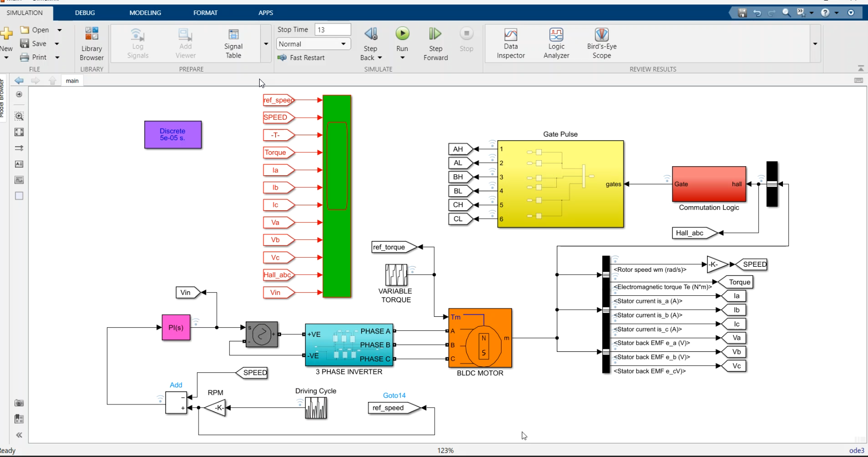Viewport: 868px width, 457px height.
Task: Open the simulation mode Normal dropdown
Action: [313, 44]
